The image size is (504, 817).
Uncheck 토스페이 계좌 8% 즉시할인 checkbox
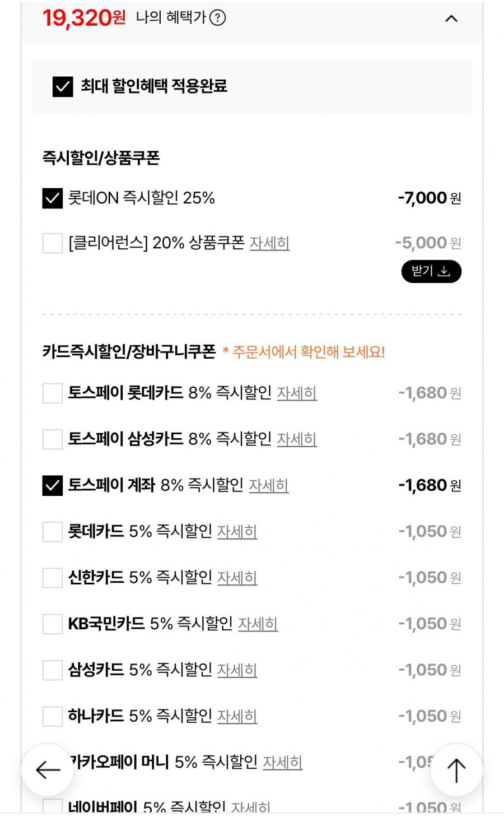(x=53, y=485)
